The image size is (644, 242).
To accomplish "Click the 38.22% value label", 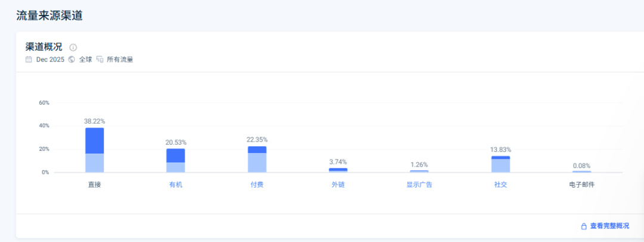I will coord(95,121).
